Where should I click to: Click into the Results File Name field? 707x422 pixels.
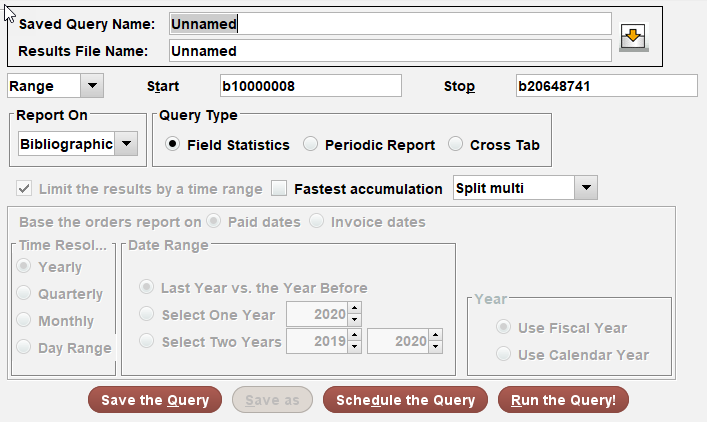(390, 51)
